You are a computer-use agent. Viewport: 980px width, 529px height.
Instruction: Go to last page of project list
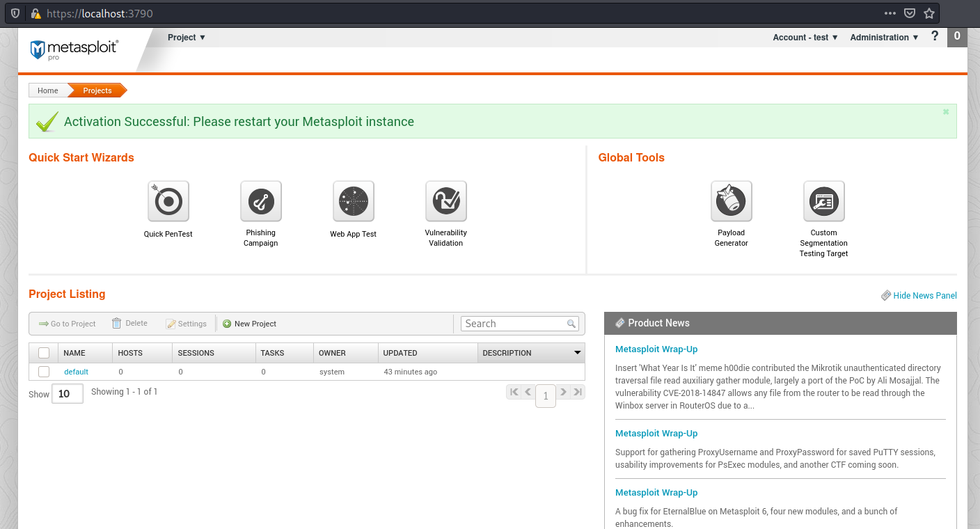(x=578, y=392)
